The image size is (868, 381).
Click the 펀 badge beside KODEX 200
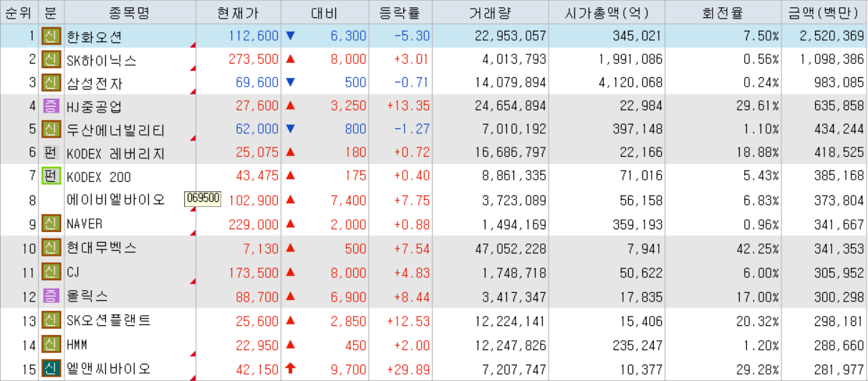(50, 176)
